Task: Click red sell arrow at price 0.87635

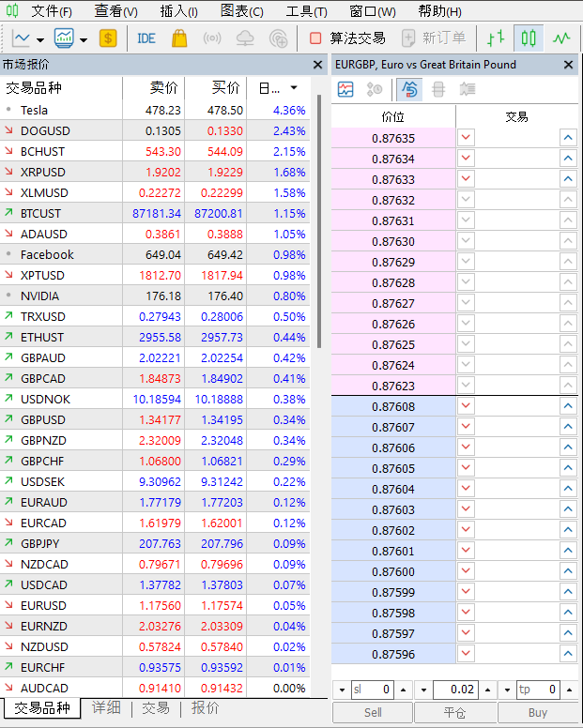Action: pos(466,138)
